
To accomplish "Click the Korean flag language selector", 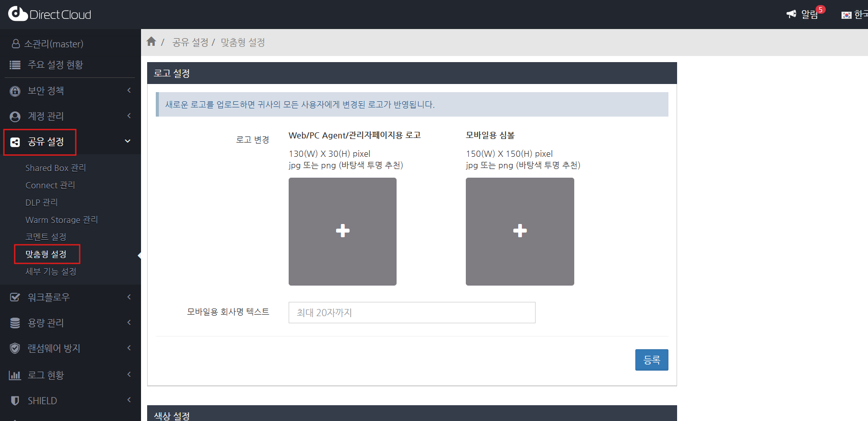I will (846, 15).
